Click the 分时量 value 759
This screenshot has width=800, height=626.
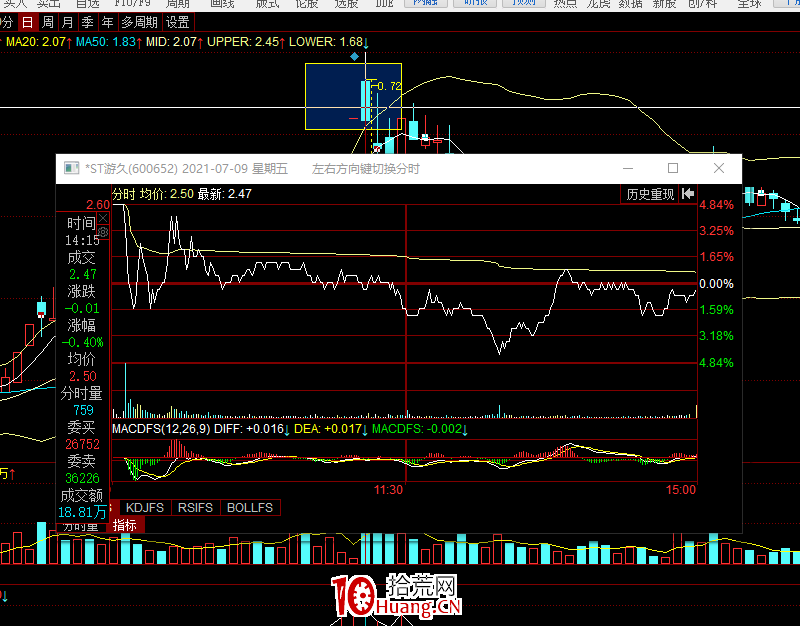point(83,410)
